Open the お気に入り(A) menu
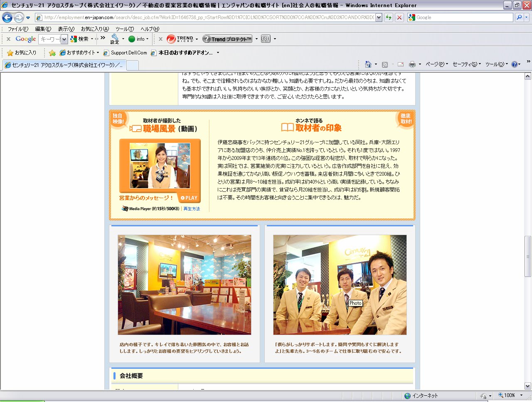This screenshot has height=402, width=532. pyautogui.click(x=95, y=29)
